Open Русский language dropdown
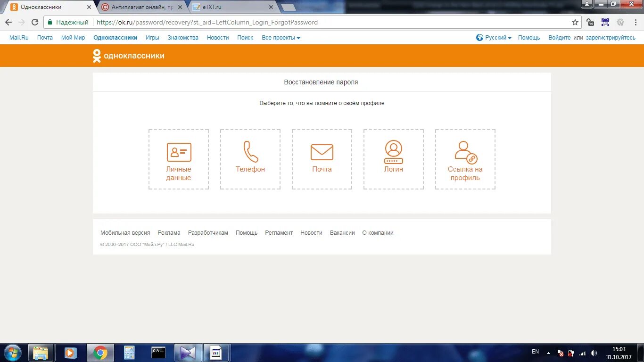The image size is (644, 362). click(498, 37)
